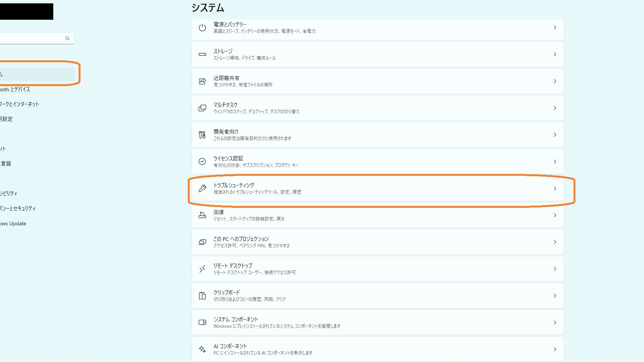The height and width of the screenshot is (362, 644).
Task: Click the settings search box
Action: pos(37,38)
